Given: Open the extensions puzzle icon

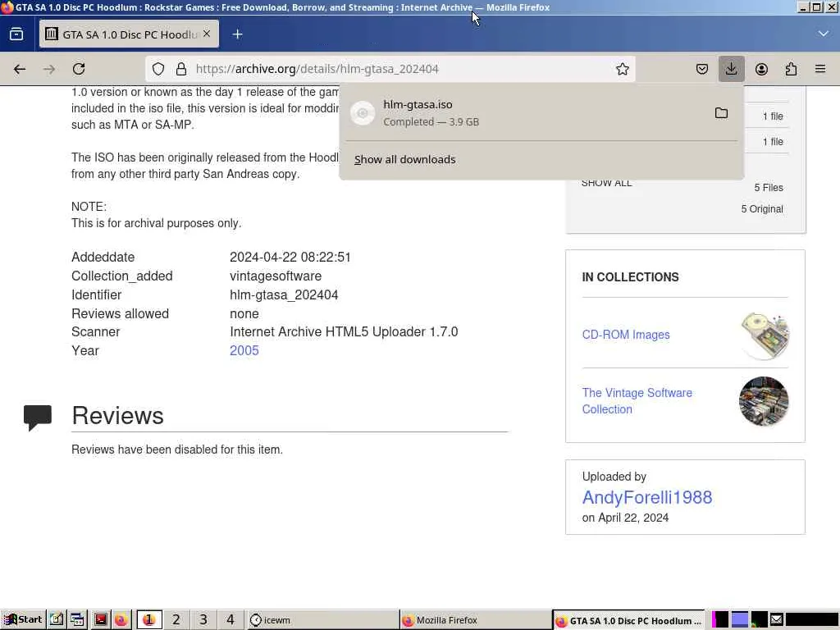Looking at the screenshot, I should (791, 69).
